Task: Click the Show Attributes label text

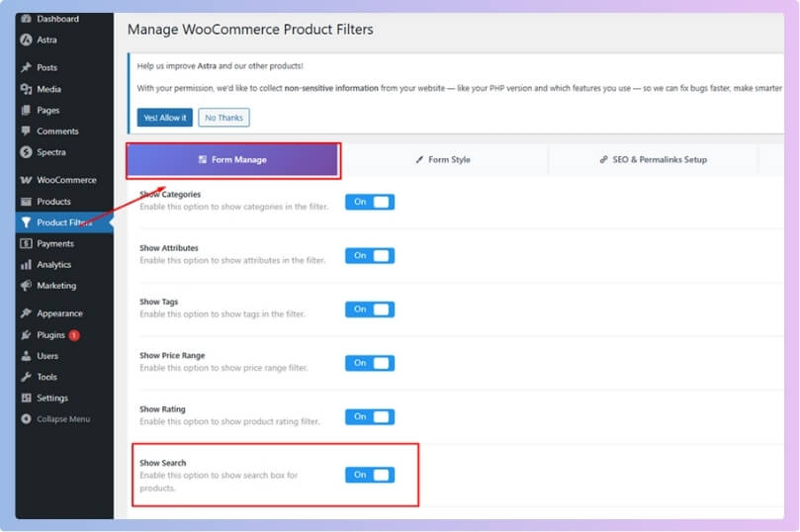Action: [x=169, y=248]
